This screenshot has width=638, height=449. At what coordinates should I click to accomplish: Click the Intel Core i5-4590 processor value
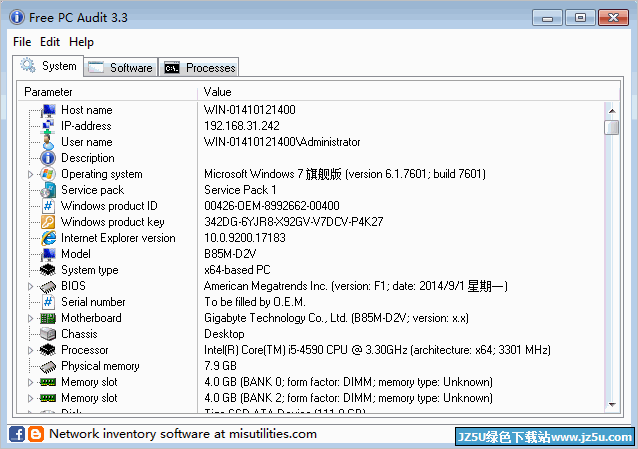pyautogui.click(x=377, y=350)
